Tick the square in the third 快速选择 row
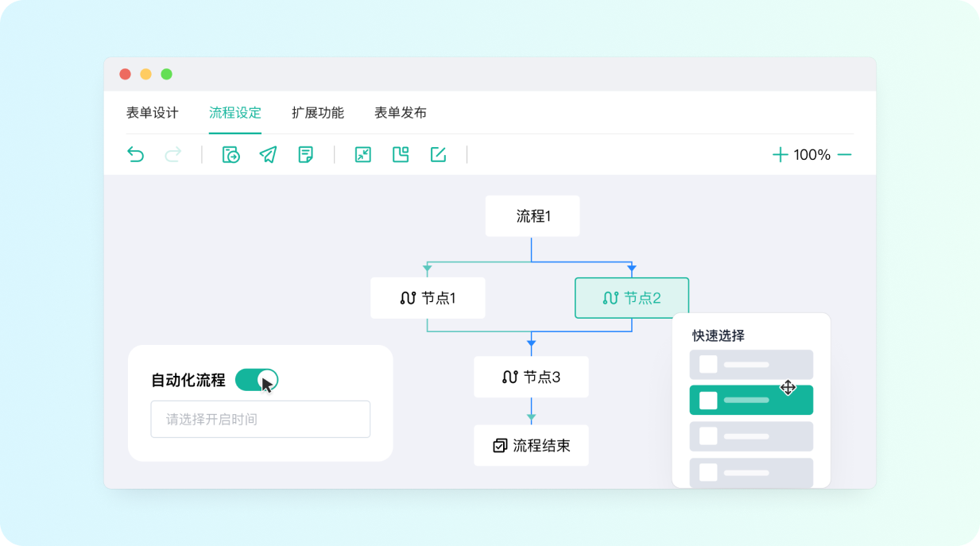The image size is (980, 546). coord(708,436)
